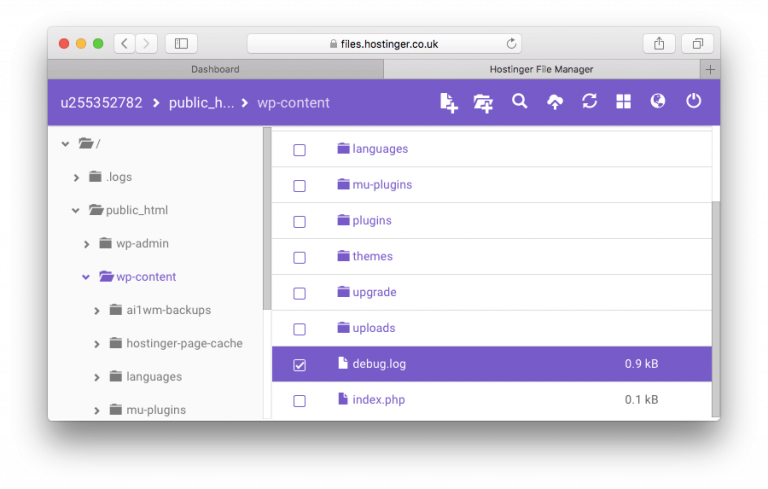Click the upload cloud icon
The image size is (768, 489).
click(554, 102)
